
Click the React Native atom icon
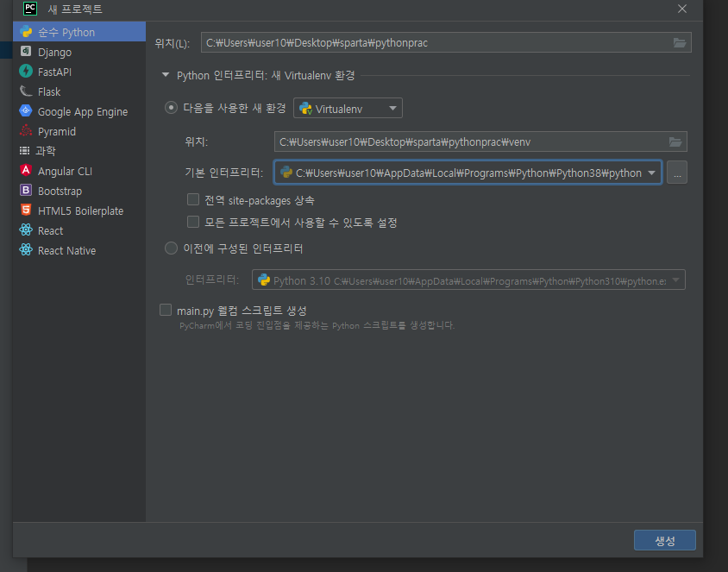point(26,250)
